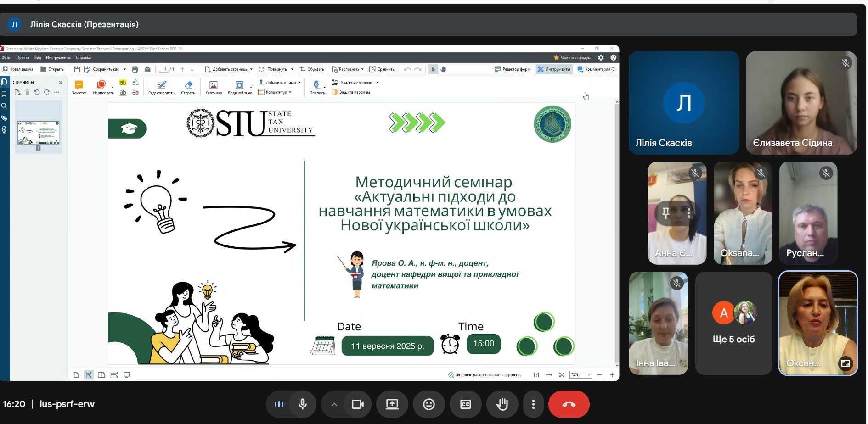The width and height of the screenshot is (868, 424).
Task: Expand Колонтитул header-footer dropdown
Action: pyautogui.click(x=290, y=92)
